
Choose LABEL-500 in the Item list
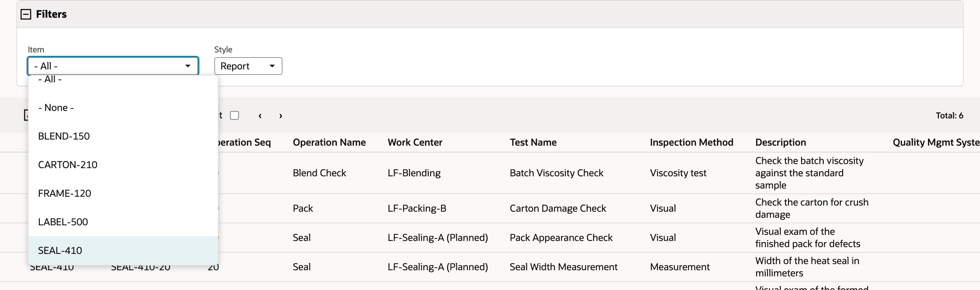(123, 222)
